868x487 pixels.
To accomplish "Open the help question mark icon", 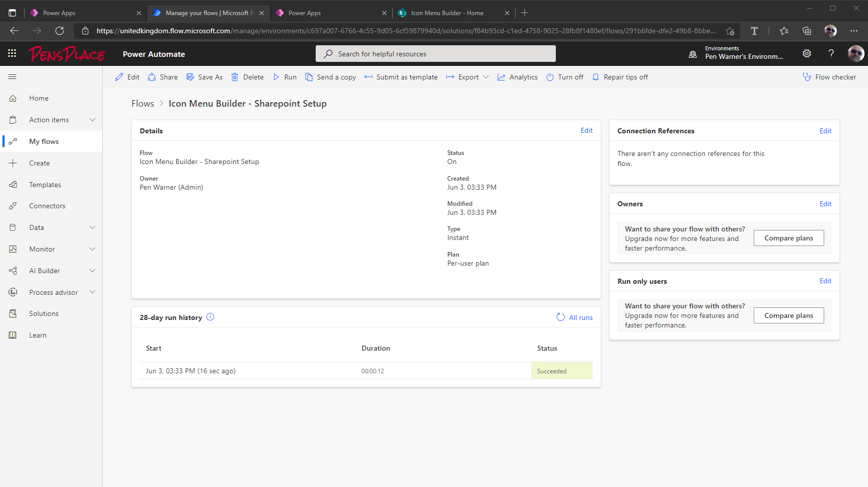I will click(x=831, y=53).
